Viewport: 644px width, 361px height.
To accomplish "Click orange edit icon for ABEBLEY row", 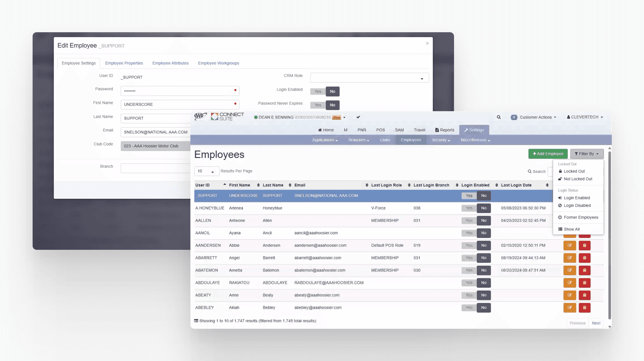I will 569,308.
